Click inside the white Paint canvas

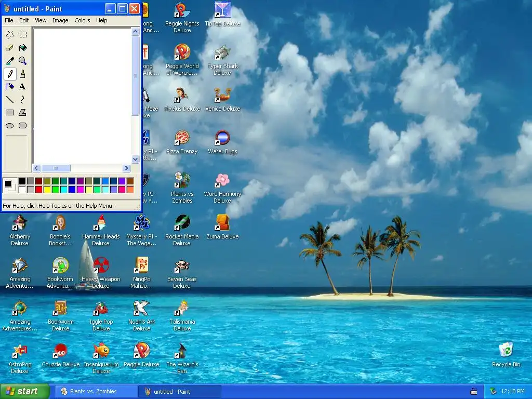pyautogui.click(x=82, y=96)
